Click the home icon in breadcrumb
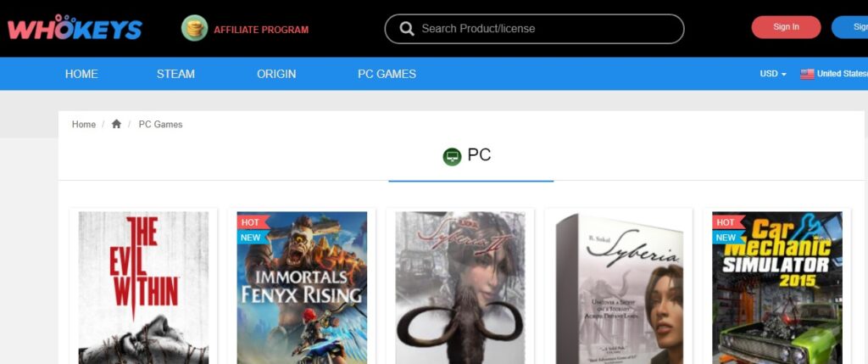Image resolution: width=868 pixels, height=364 pixels. 116,124
